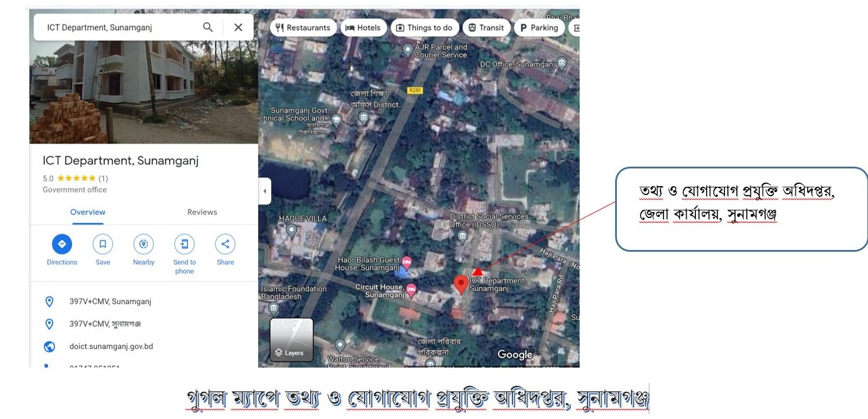
Task: Click the ICT Department, Sunamganj map label
Action: coord(497,284)
